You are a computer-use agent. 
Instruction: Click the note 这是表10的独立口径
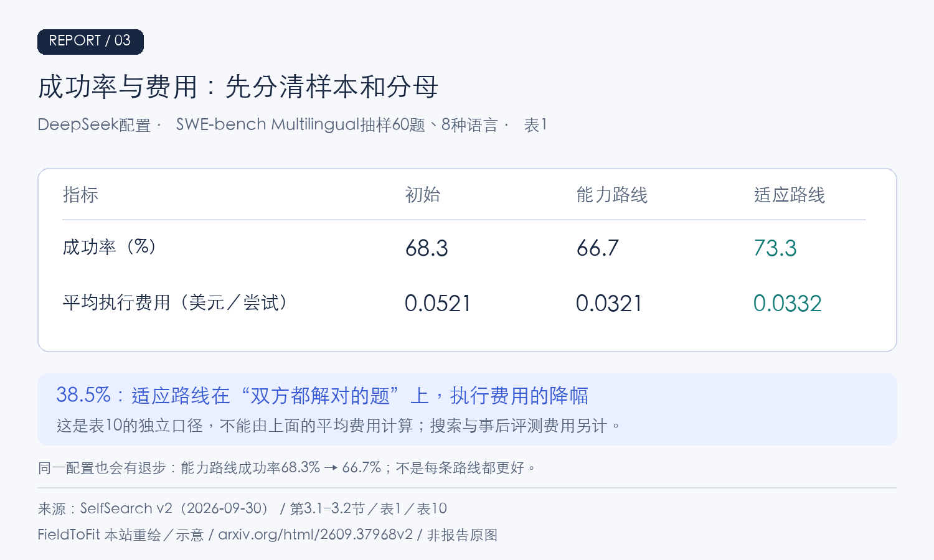tap(130, 426)
